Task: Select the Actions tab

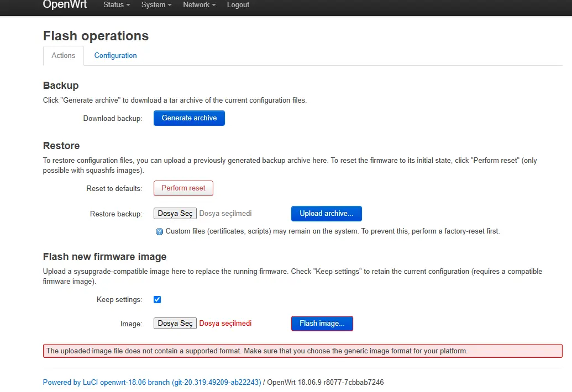Action: [x=64, y=55]
